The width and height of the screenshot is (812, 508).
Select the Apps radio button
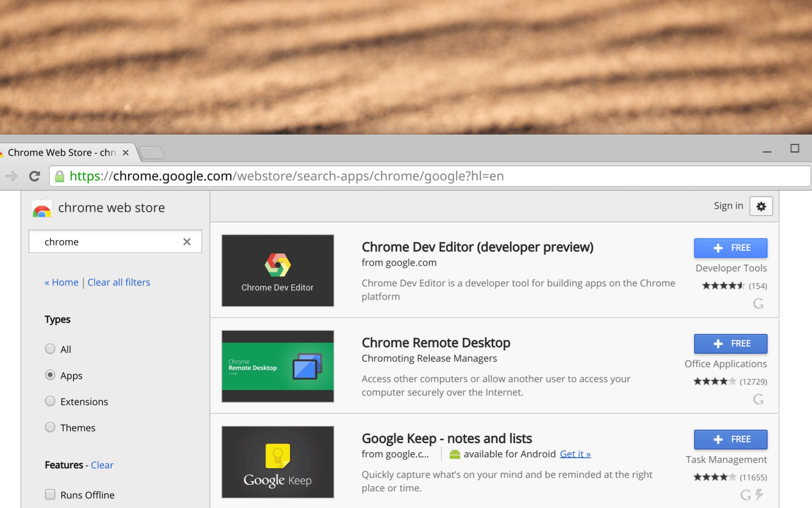pos(50,375)
